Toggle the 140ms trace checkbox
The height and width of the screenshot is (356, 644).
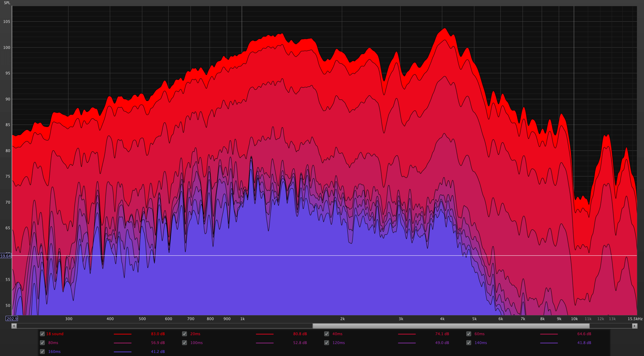[x=469, y=342]
